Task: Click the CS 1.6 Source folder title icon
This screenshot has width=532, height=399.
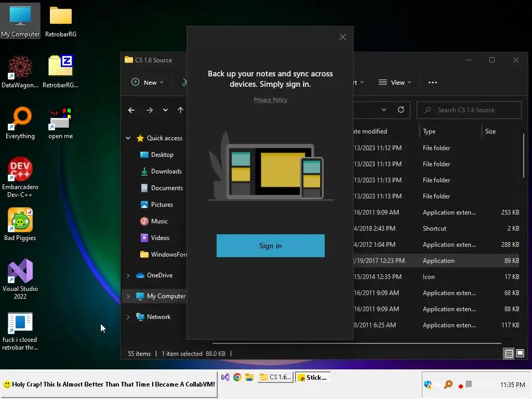Action: pos(129,60)
